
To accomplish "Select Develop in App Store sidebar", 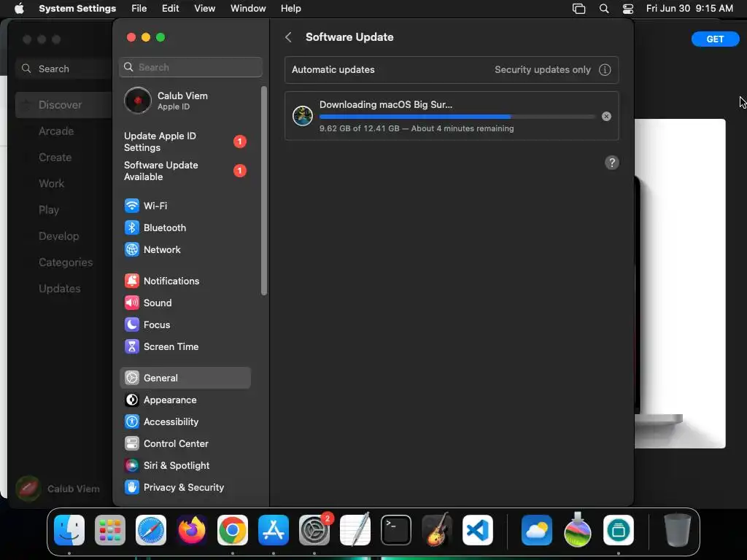I will (x=59, y=236).
